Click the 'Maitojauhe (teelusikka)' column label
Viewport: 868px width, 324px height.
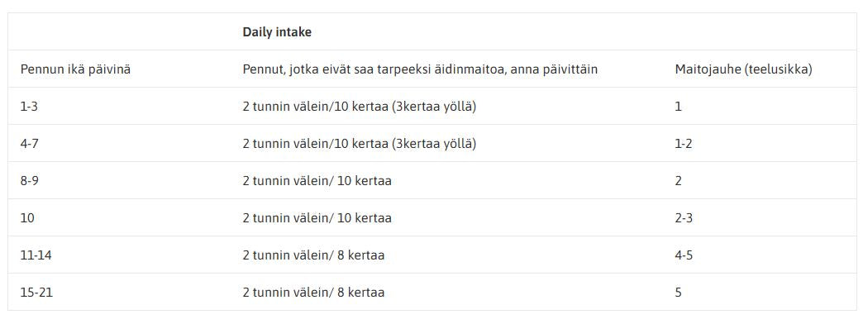click(x=743, y=69)
